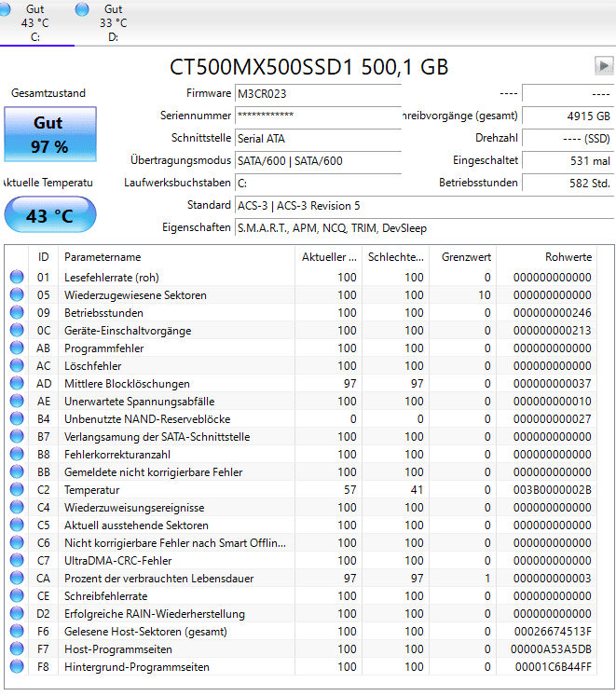
Task: Click the next disk arrow button
Action: [604, 66]
